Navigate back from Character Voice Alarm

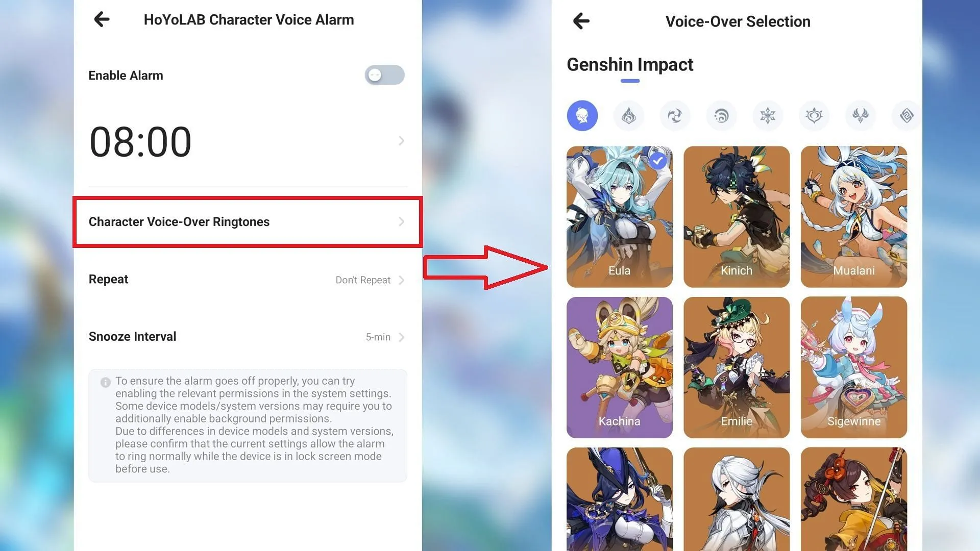(101, 19)
